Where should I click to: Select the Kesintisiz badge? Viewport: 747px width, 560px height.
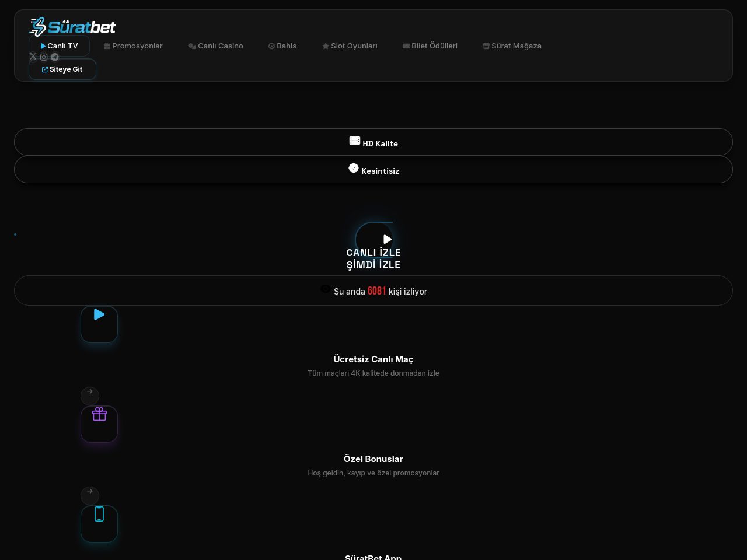373,169
